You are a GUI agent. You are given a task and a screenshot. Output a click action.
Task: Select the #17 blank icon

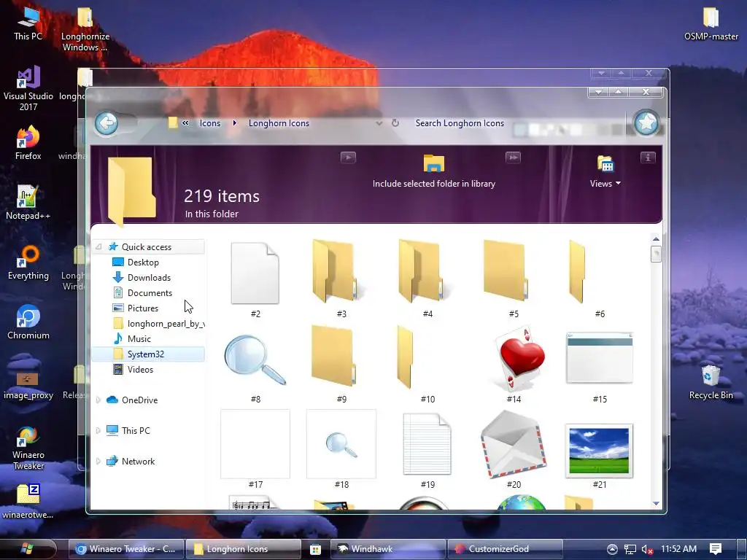point(255,444)
